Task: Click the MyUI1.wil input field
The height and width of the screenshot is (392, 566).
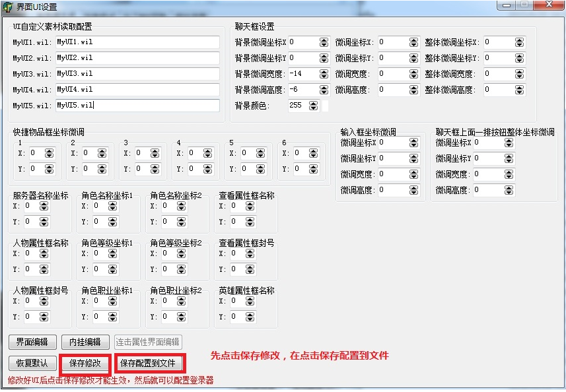Action: click(x=137, y=42)
